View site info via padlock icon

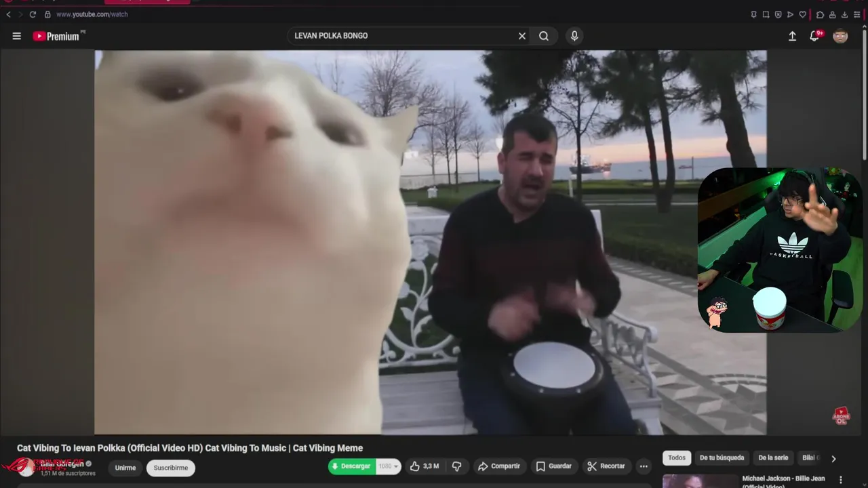(47, 14)
